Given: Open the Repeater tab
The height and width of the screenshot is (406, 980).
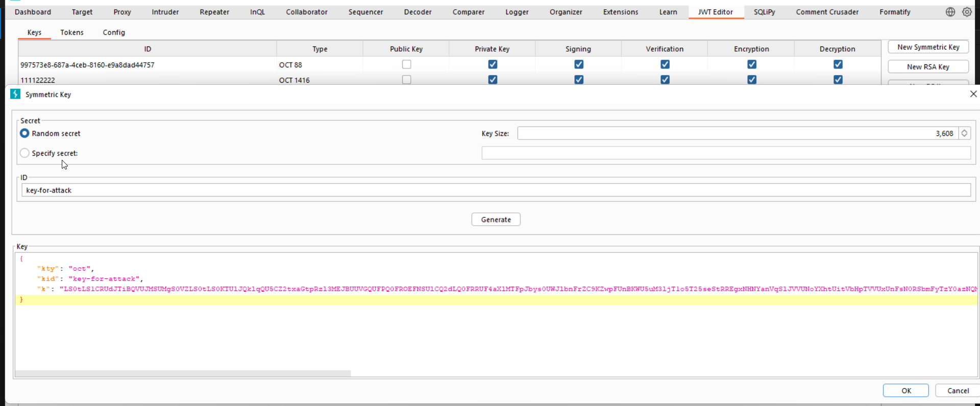Looking at the screenshot, I should pyautogui.click(x=214, y=12).
